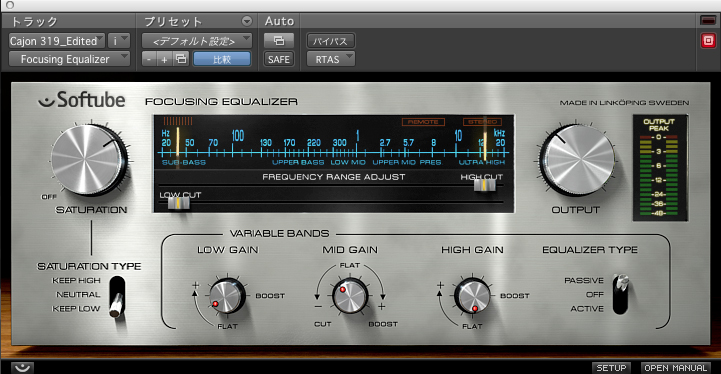Set saturation type to KEEP LOW
This screenshot has width=721, height=374.
76,309
